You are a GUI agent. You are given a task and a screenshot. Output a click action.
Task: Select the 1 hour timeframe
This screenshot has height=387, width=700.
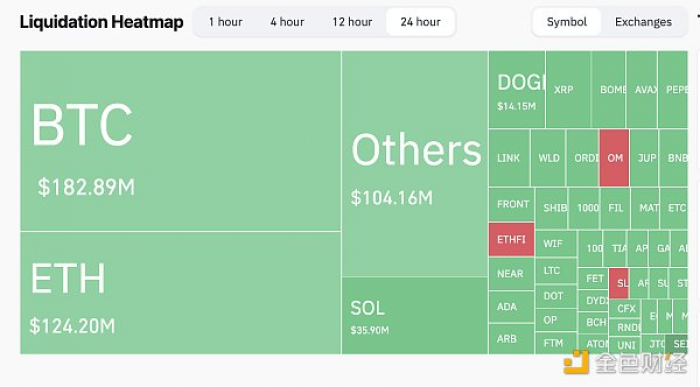coord(225,22)
